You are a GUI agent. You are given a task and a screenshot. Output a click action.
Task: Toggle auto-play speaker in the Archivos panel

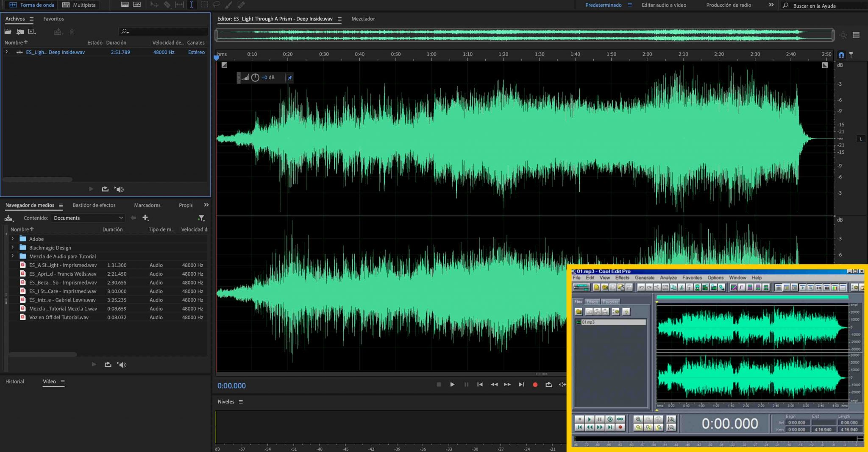[x=120, y=190]
